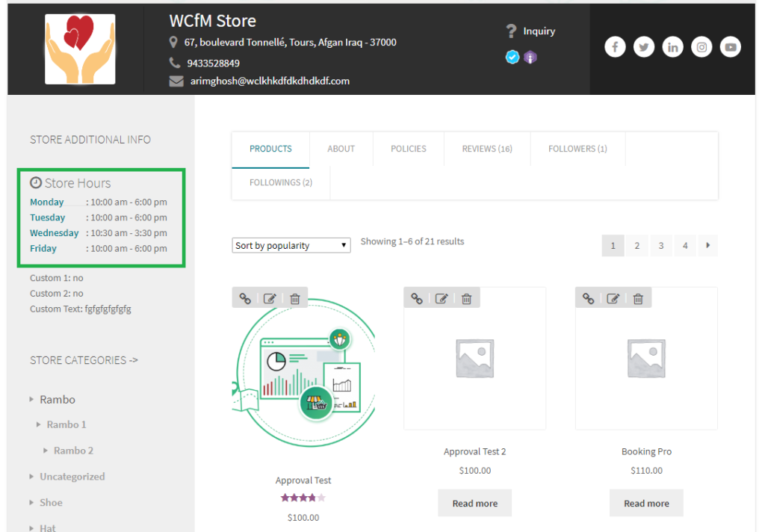Expand the Uncategorized category arrow
The height and width of the screenshot is (532, 765).
31,477
